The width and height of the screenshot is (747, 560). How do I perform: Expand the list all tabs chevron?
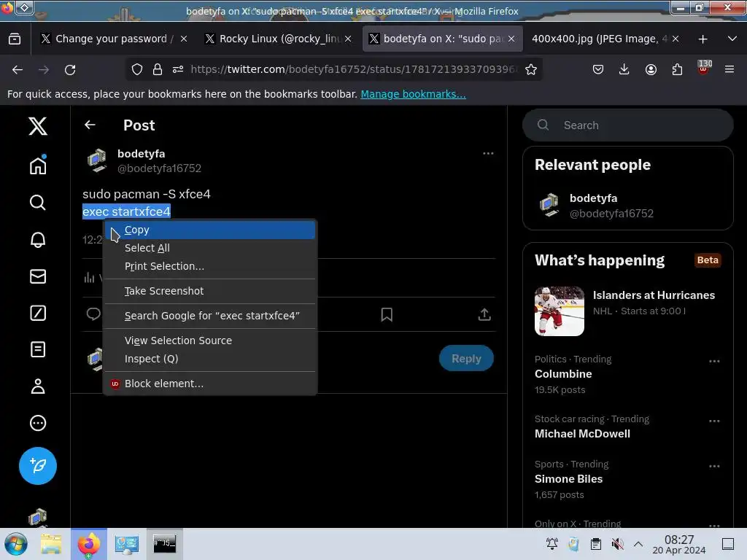click(732, 39)
